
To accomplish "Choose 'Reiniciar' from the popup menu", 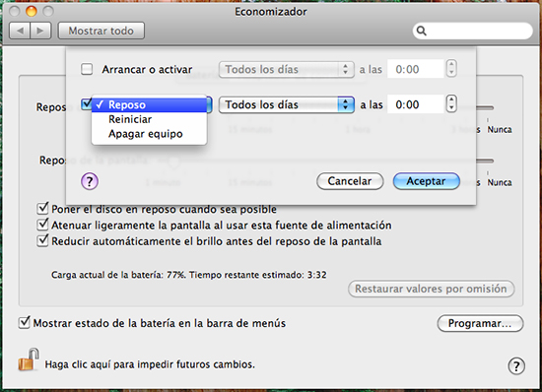I will pos(149,119).
